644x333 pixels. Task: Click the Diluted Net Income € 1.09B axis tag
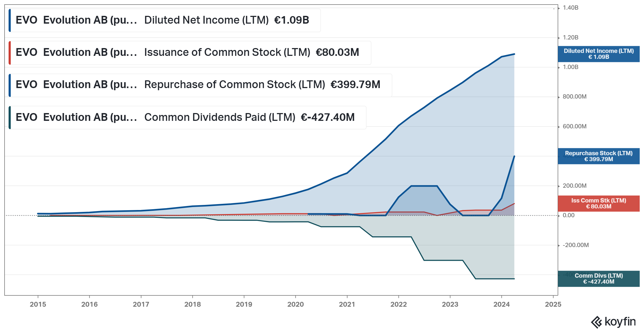(599, 54)
